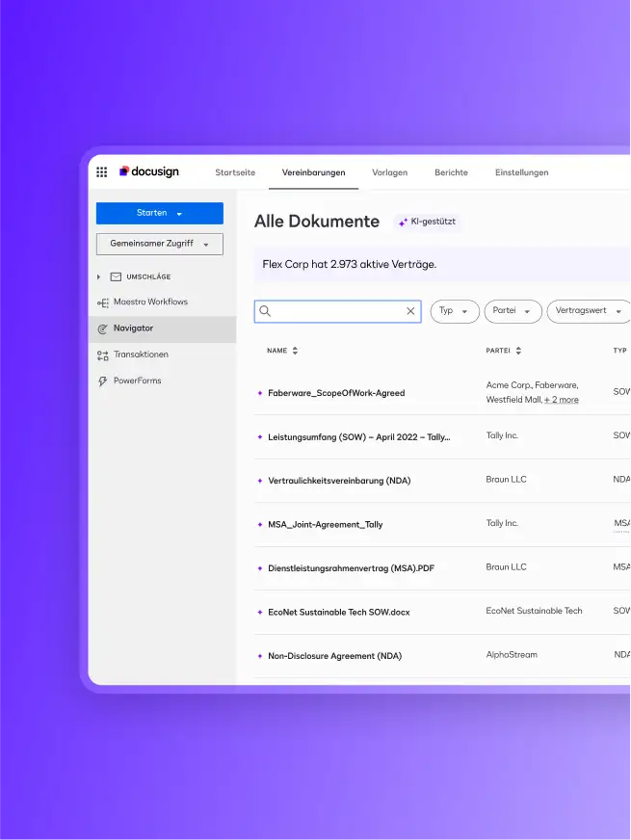The width and height of the screenshot is (631, 840).
Task: Click the Navigator sidebar icon
Action: click(x=103, y=328)
